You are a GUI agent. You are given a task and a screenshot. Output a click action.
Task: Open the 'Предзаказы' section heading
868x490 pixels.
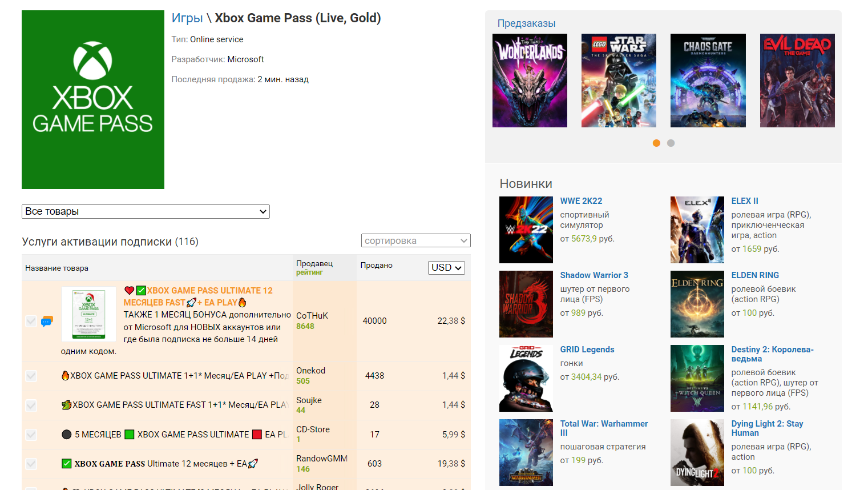tap(526, 23)
